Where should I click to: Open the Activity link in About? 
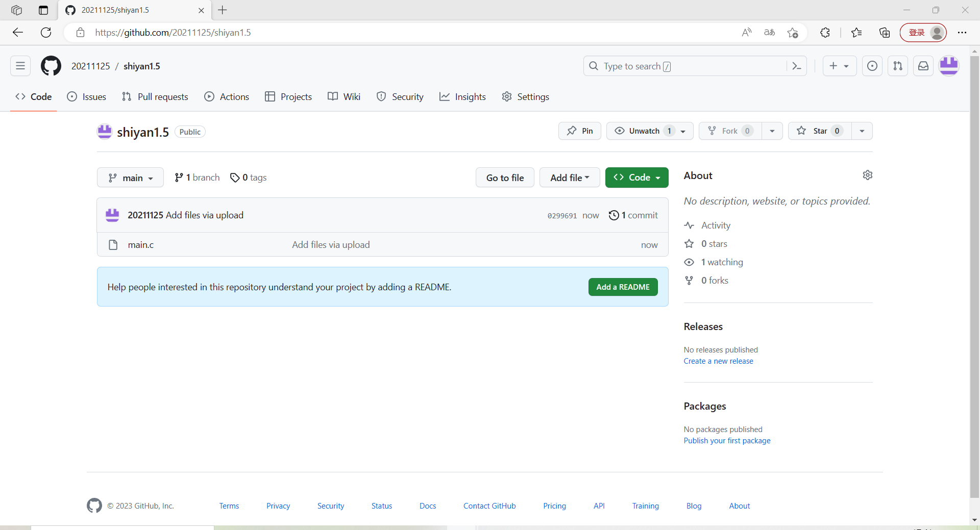tap(707, 225)
